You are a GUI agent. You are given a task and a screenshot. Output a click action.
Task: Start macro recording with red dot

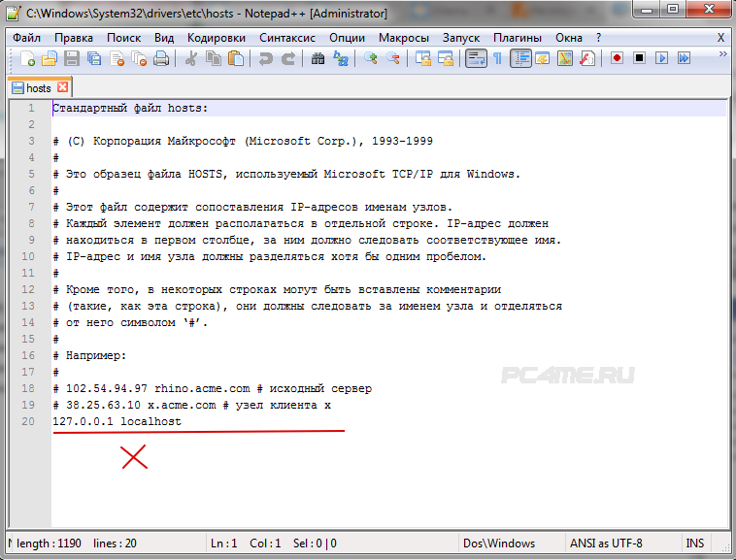coord(617,58)
